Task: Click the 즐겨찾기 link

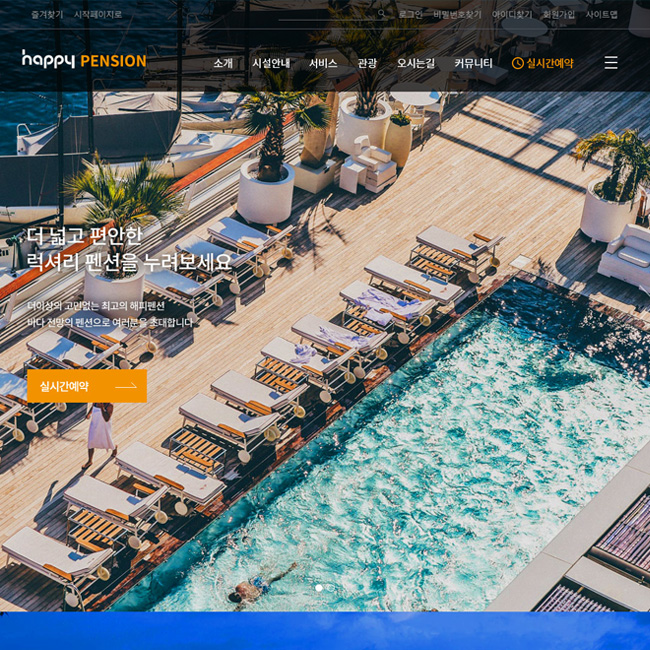Action: tap(47, 15)
